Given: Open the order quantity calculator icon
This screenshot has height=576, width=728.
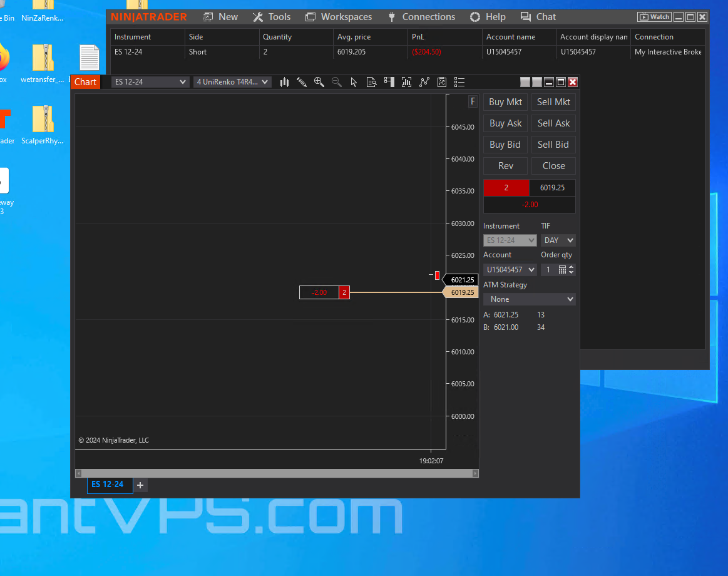Looking at the screenshot, I should (561, 269).
